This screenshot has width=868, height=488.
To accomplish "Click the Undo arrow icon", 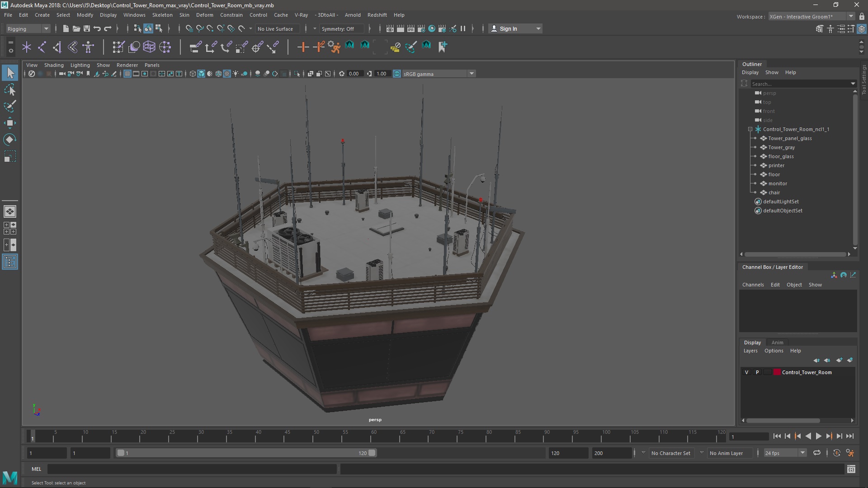I will 97,28.
